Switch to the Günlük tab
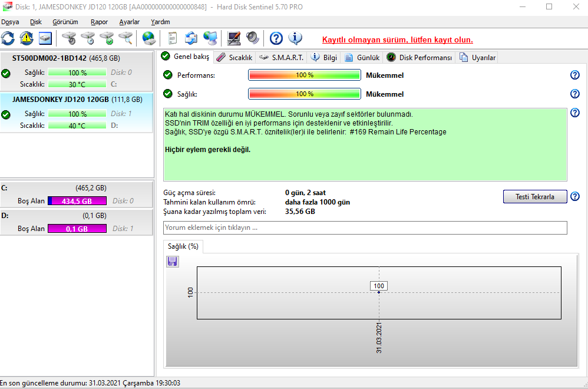This screenshot has width=588, height=389. pos(362,58)
